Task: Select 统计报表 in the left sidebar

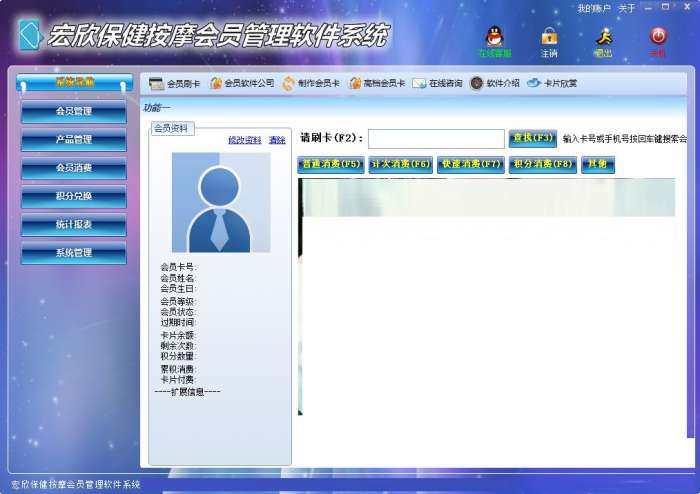Action: click(74, 225)
